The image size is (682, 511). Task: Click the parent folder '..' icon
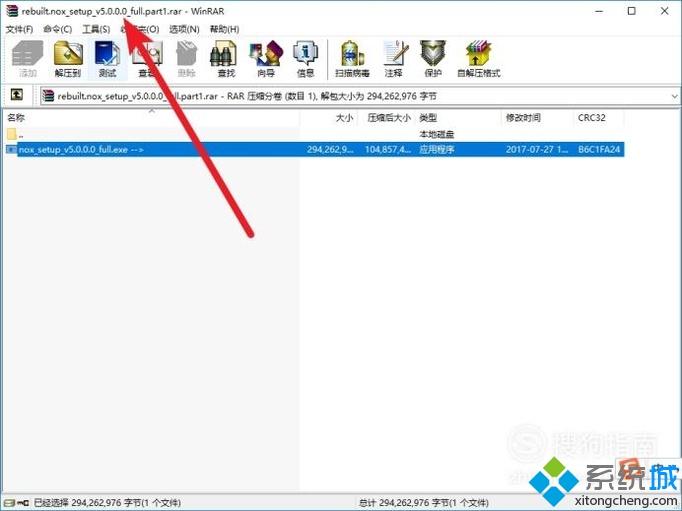[x=12, y=134]
